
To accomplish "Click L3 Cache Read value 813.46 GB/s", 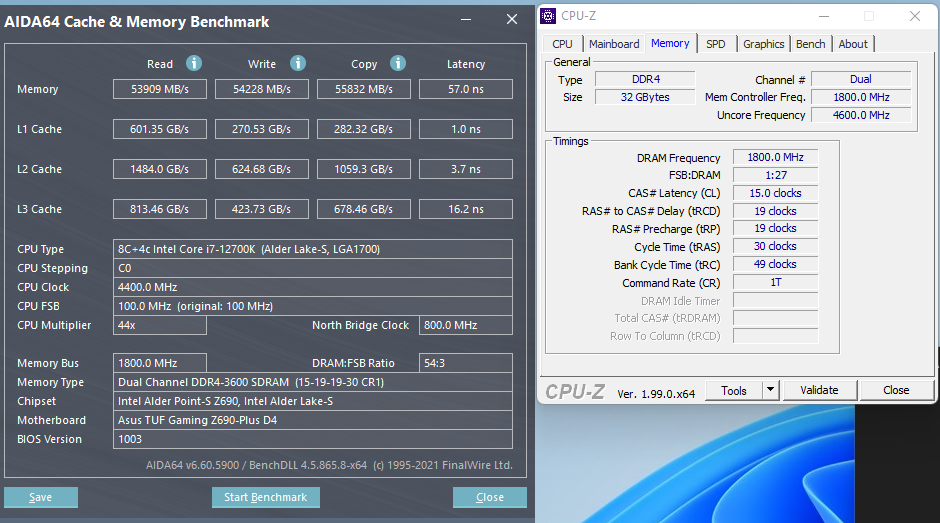I will tap(160, 209).
